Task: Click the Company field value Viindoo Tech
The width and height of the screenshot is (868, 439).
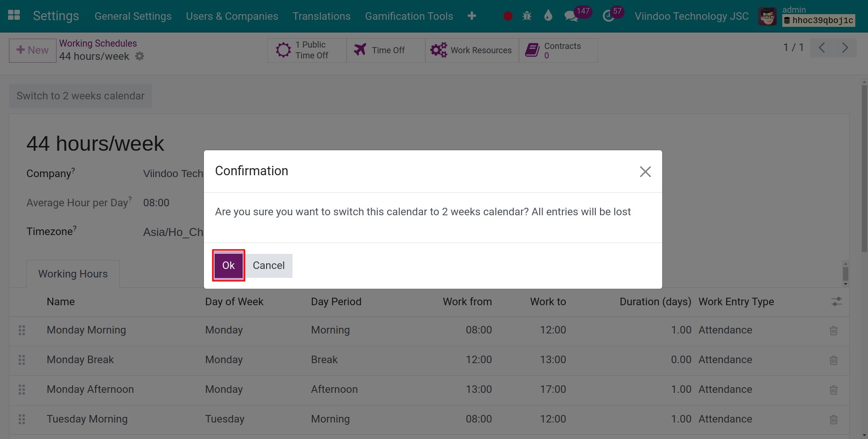Action: [x=173, y=173]
